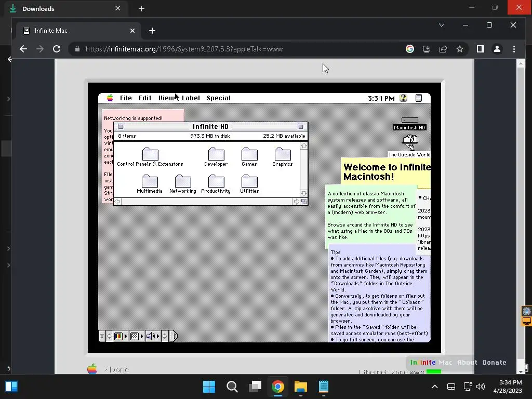532x399 pixels.
Task: Click the Infinite HD window grow box
Action: [x=304, y=202]
